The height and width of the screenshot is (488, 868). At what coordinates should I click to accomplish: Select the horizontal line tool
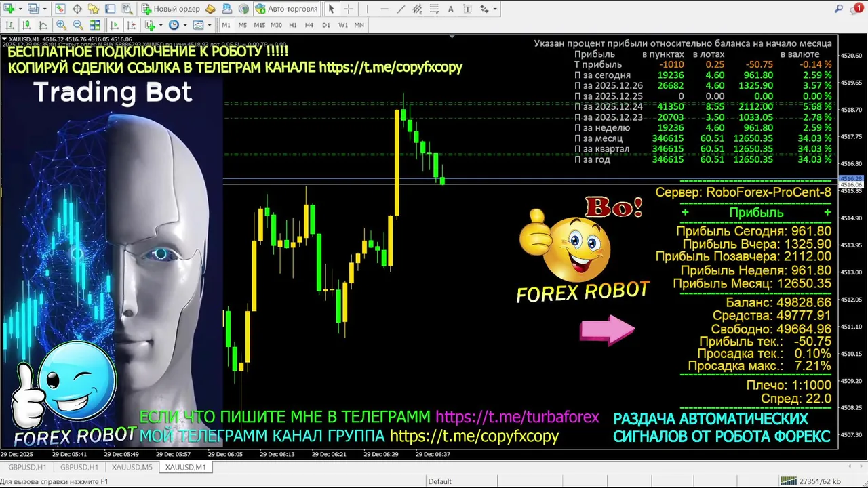pos(384,9)
